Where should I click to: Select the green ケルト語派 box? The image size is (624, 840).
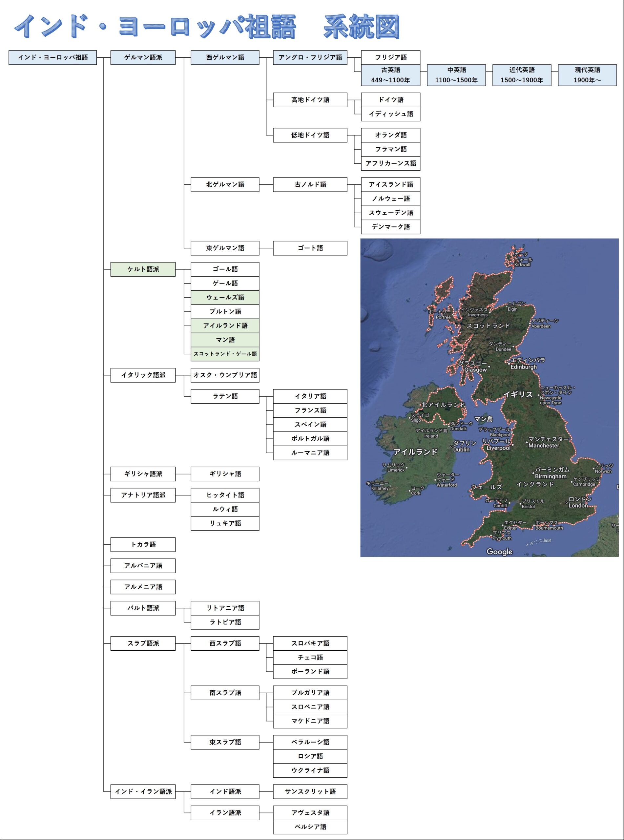[x=143, y=269]
